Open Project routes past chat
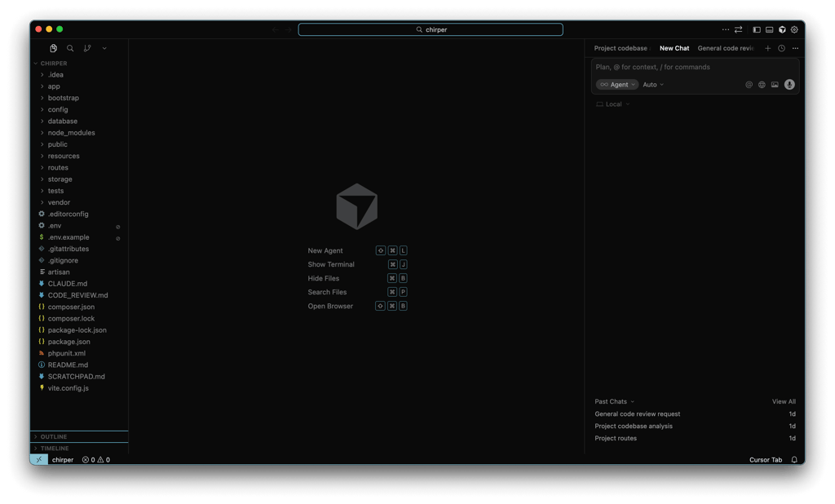This screenshot has height=504, width=835. pyautogui.click(x=695, y=439)
